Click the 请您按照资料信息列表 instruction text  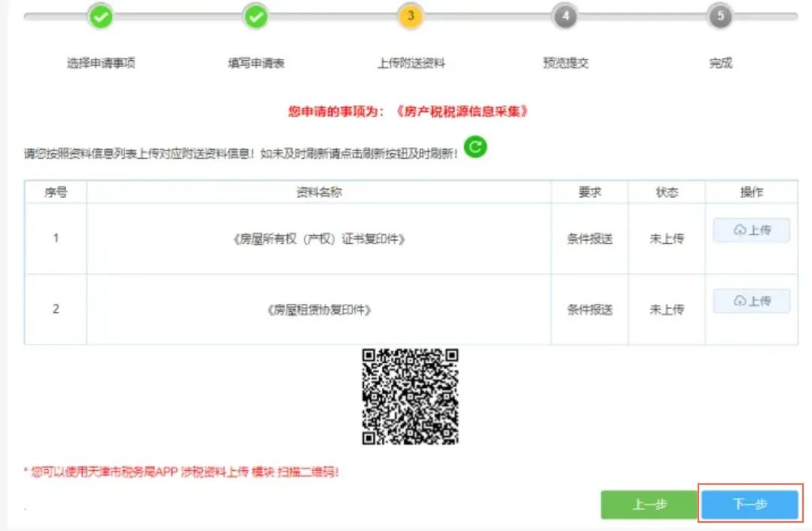coord(241,153)
